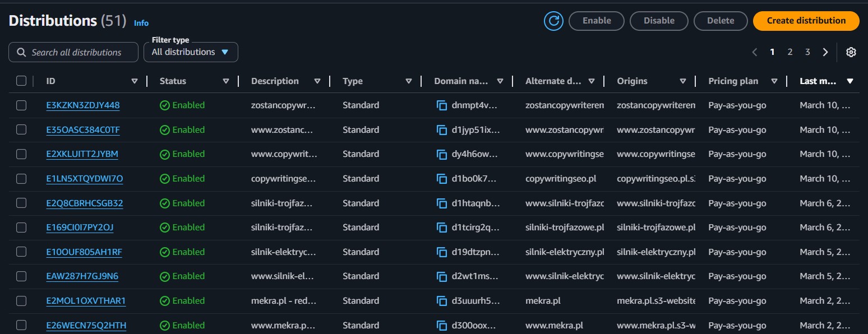Open distribution E2Q8CBRHCSGB32
Image resolution: width=868 pixels, height=334 pixels.
pos(85,203)
